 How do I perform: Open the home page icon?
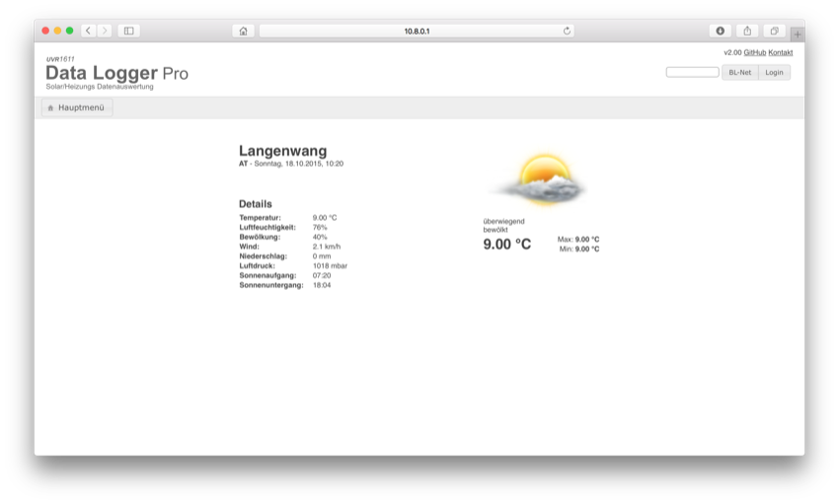(x=244, y=31)
